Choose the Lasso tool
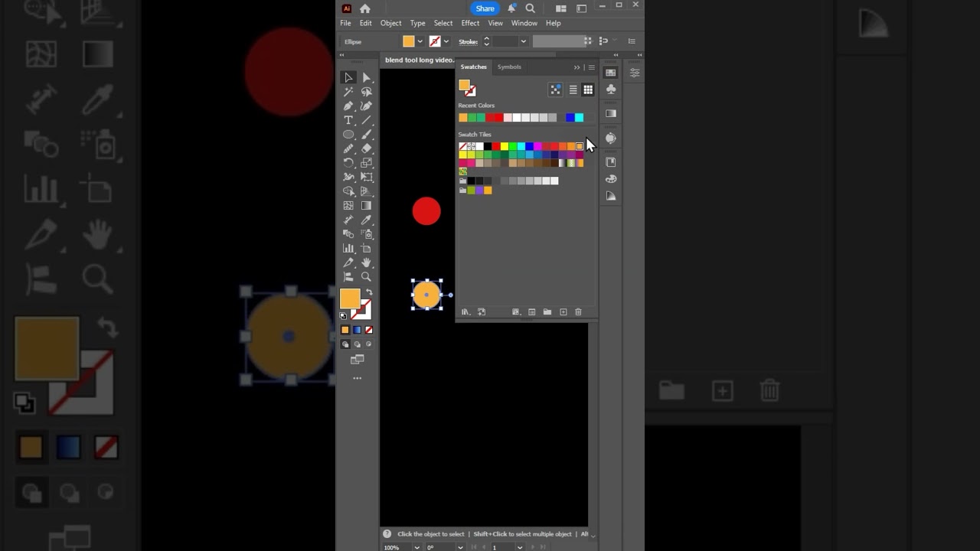Viewport: 980px width, 551px height. (367, 92)
